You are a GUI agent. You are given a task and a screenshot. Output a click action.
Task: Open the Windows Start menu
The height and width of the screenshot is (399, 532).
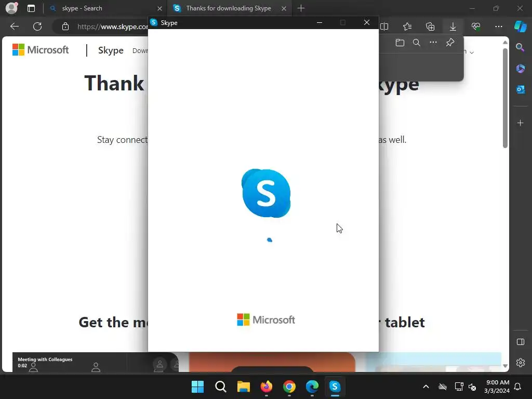click(197, 387)
